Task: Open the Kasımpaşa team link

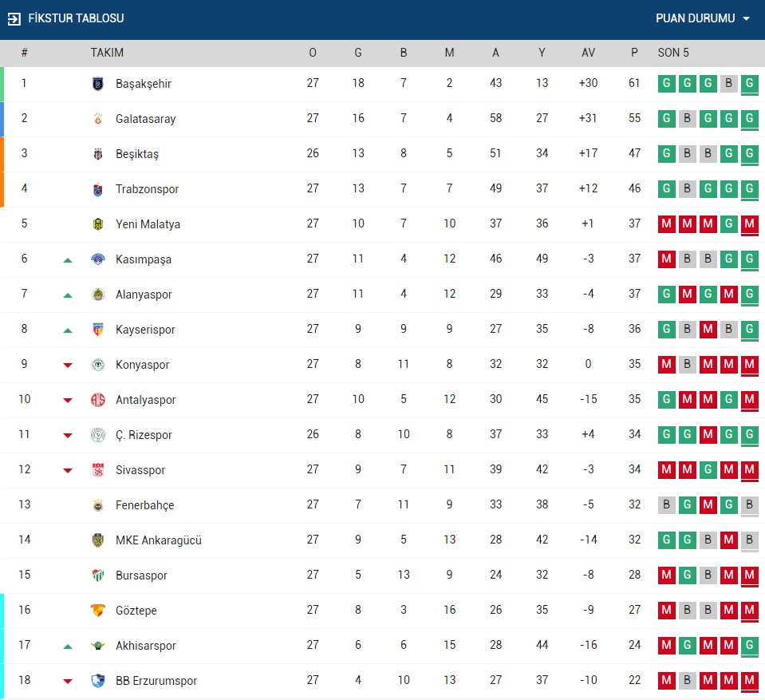Action: [x=143, y=259]
